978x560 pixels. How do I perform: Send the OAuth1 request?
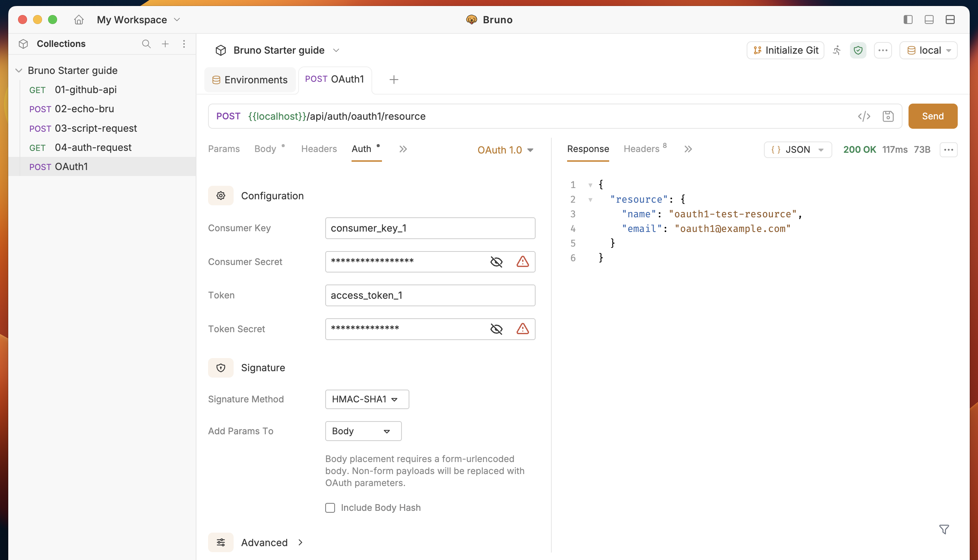pyautogui.click(x=933, y=116)
